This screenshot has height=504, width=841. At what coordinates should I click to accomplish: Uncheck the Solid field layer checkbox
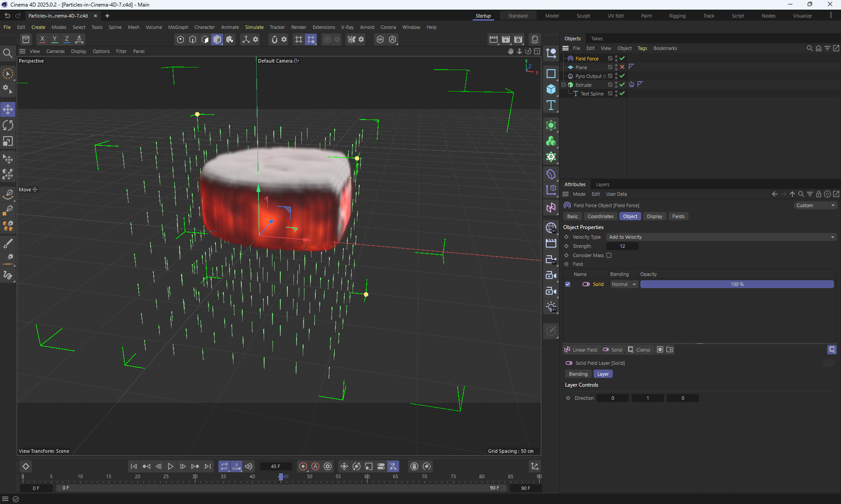tap(568, 284)
